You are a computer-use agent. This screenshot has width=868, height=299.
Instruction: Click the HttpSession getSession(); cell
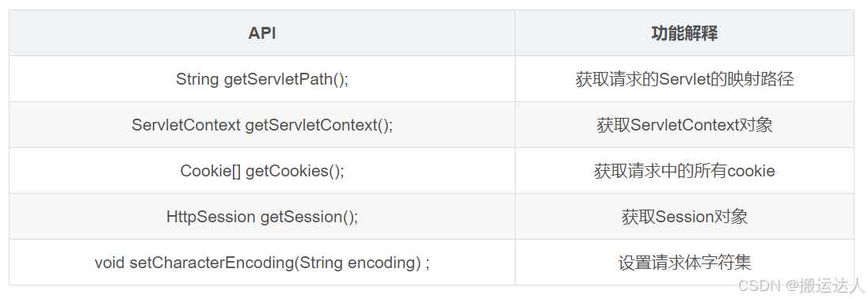point(262,217)
